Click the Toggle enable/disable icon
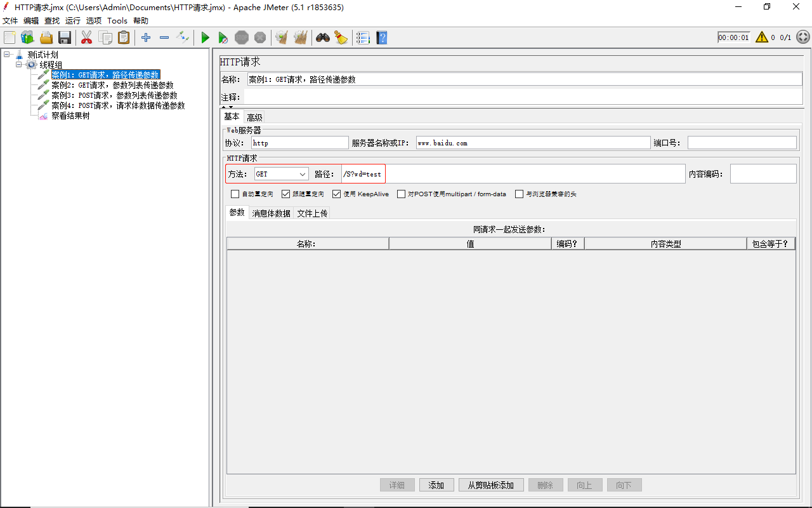 point(183,38)
